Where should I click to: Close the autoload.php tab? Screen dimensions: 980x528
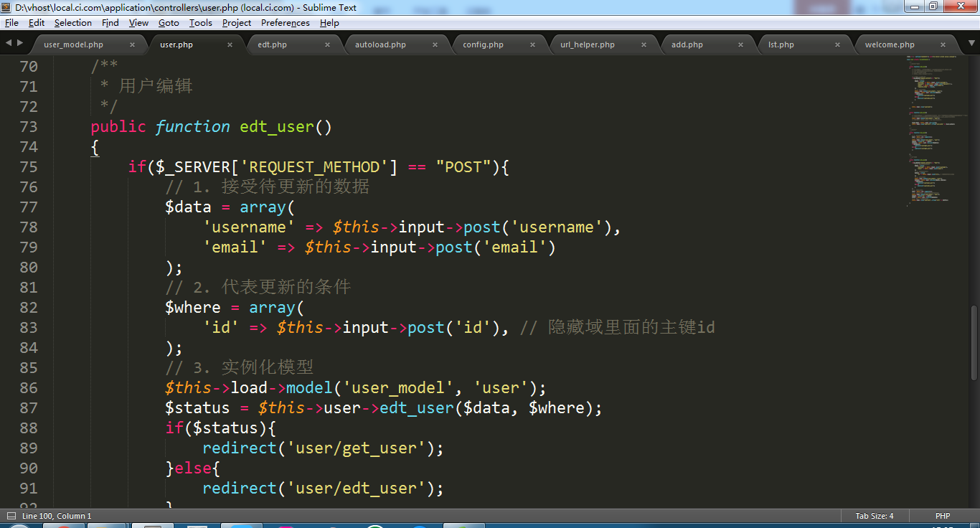coord(435,44)
